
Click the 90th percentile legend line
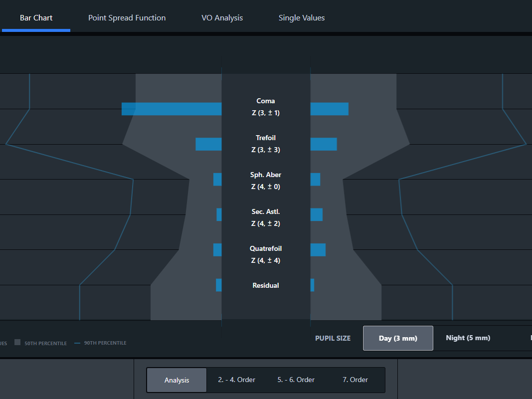pyautogui.click(x=77, y=343)
